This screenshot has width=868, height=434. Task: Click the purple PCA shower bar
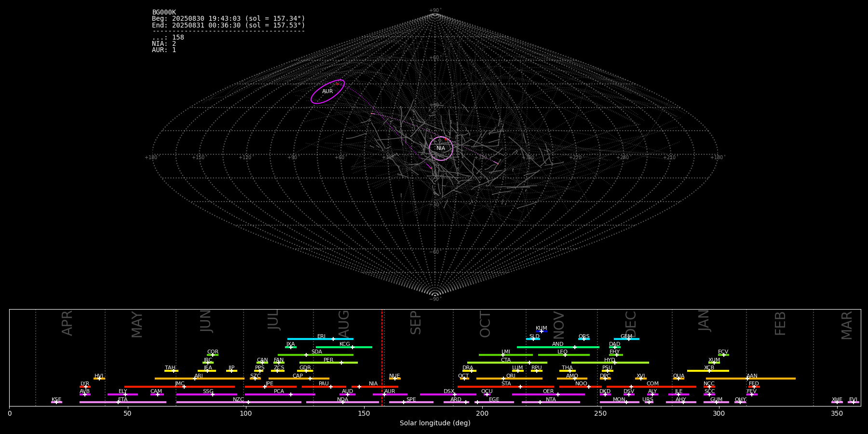[x=280, y=394]
